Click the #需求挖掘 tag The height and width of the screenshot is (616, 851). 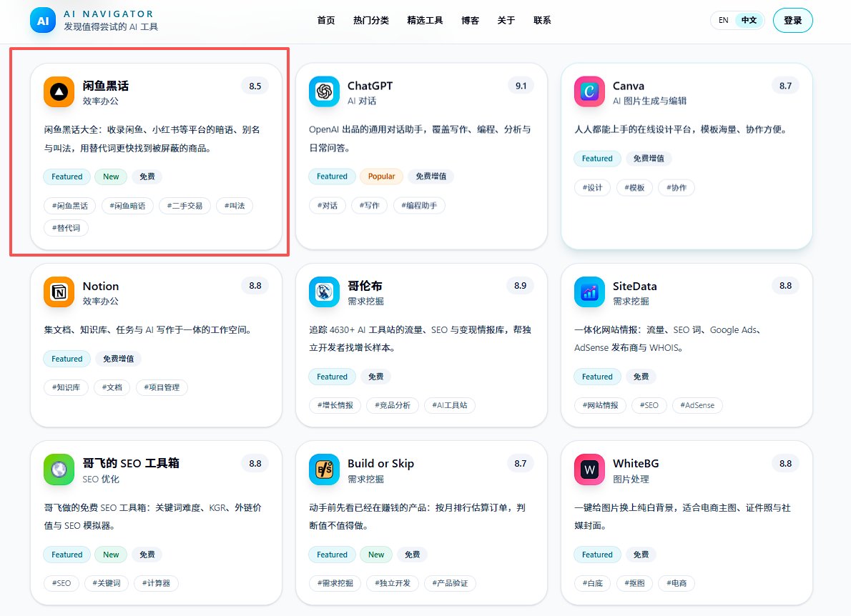pos(335,583)
